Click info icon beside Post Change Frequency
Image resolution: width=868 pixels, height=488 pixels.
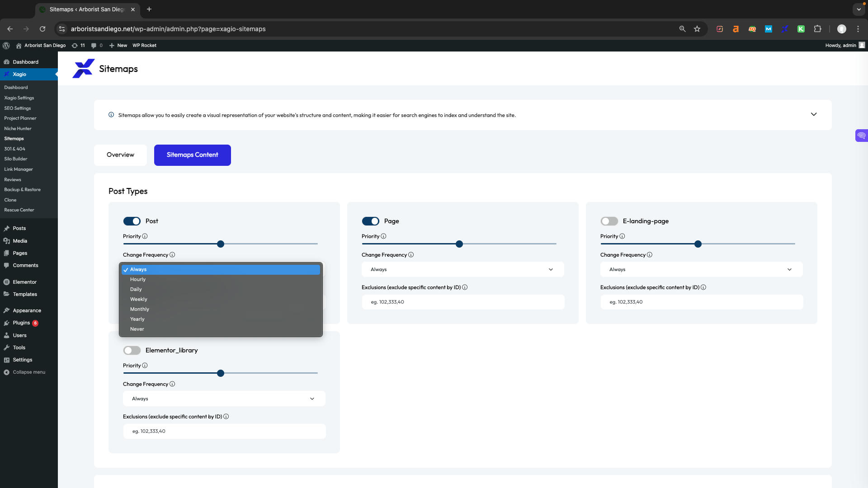click(172, 255)
